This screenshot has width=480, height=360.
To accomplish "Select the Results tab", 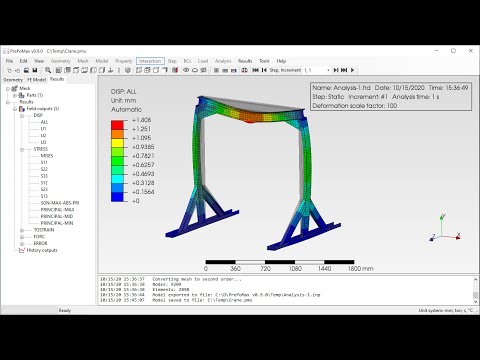I will (x=57, y=79).
